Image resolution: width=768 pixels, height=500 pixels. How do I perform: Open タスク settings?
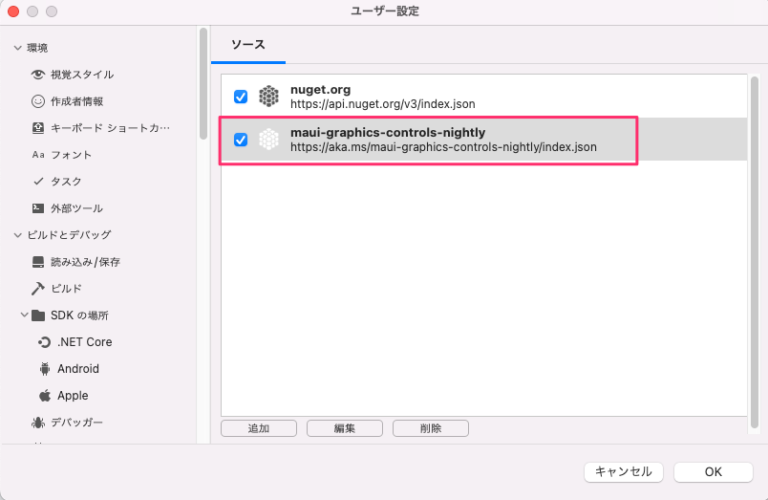point(66,181)
